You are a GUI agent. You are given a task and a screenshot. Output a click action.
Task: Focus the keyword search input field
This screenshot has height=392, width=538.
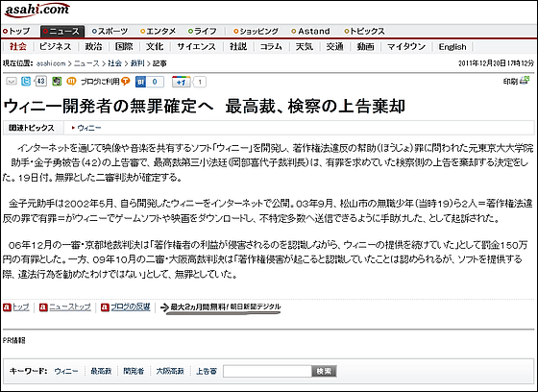point(267,371)
